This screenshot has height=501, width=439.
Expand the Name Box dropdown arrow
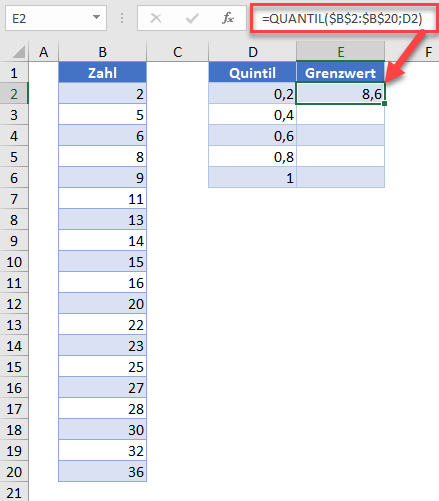pyautogui.click(x=97, y=17)
